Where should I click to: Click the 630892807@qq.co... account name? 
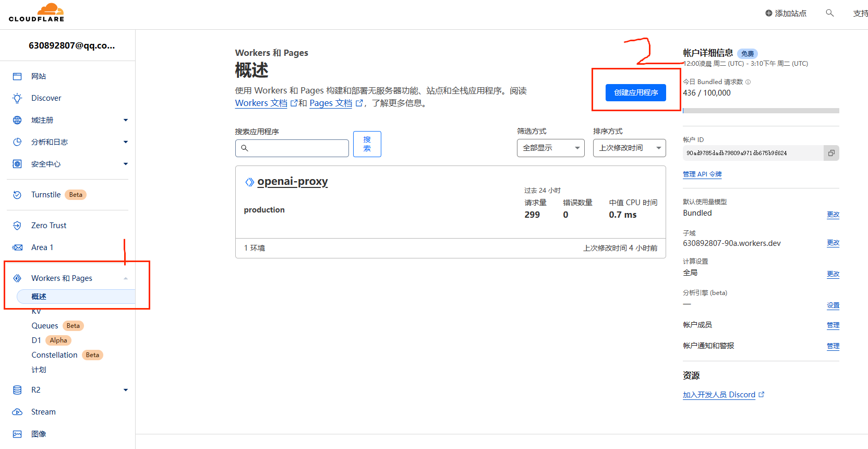(71, 45)
